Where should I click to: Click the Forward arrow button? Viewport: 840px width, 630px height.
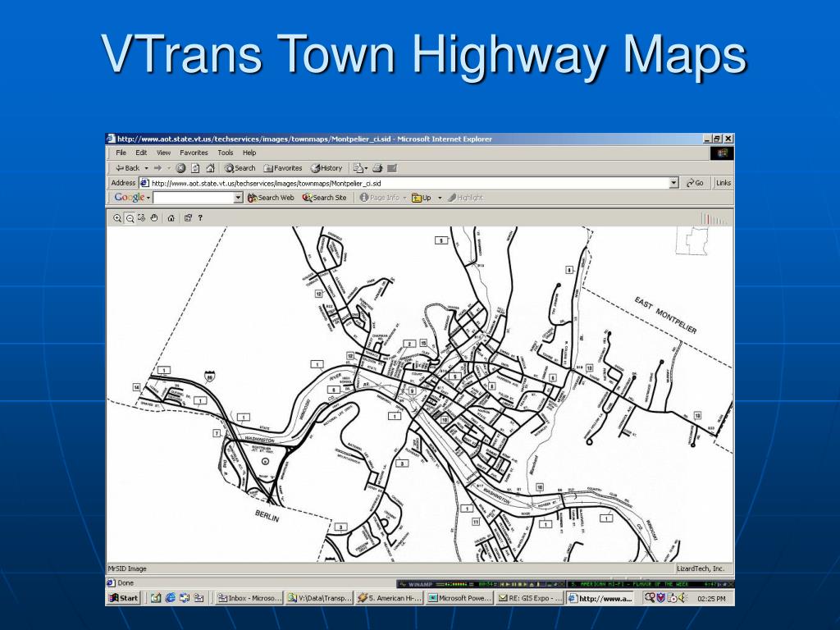pos(157,168)
